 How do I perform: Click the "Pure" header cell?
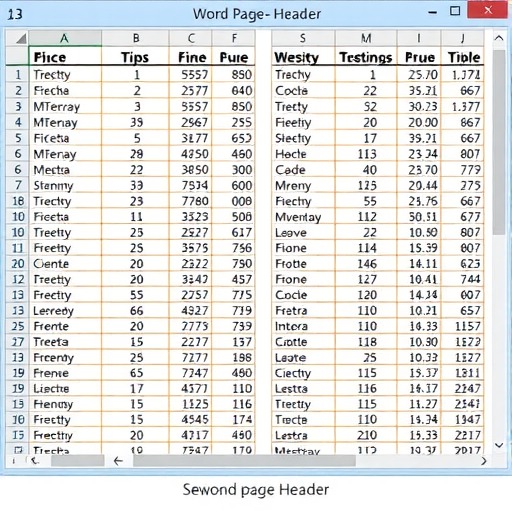(x=234, y=57)
